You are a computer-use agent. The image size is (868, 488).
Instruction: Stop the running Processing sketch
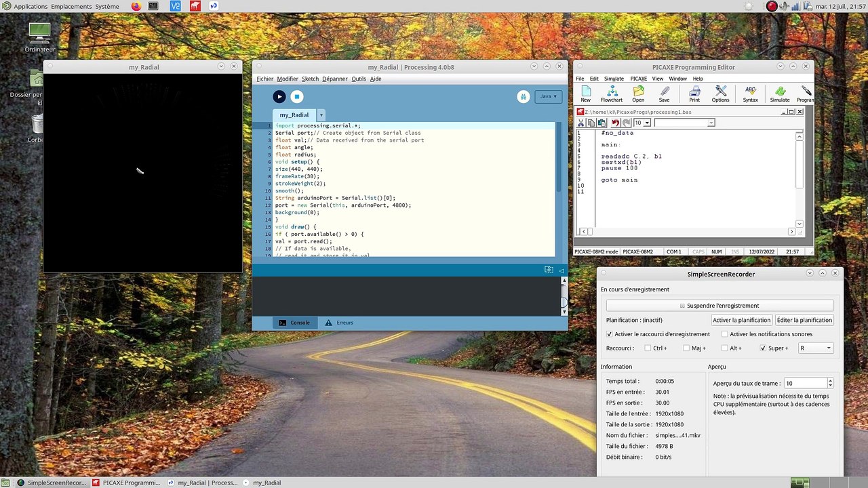(296, 97)
